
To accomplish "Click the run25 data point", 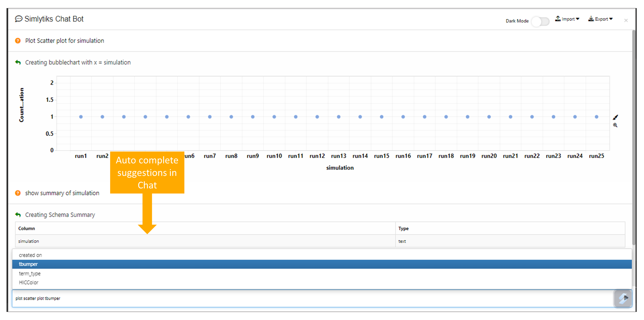I will click(596, 117).
